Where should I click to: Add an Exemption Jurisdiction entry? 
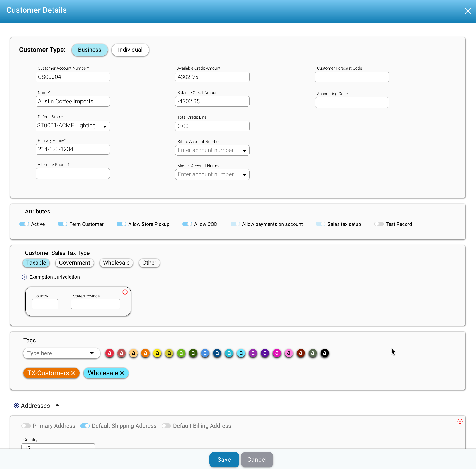point(24,277)
